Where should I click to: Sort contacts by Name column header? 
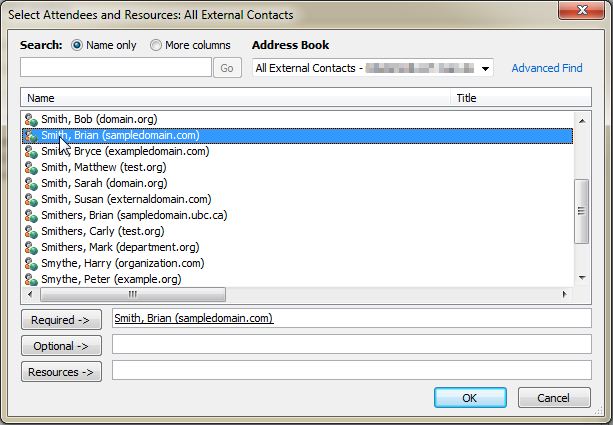pyautogui.click(x=236, y=98)
